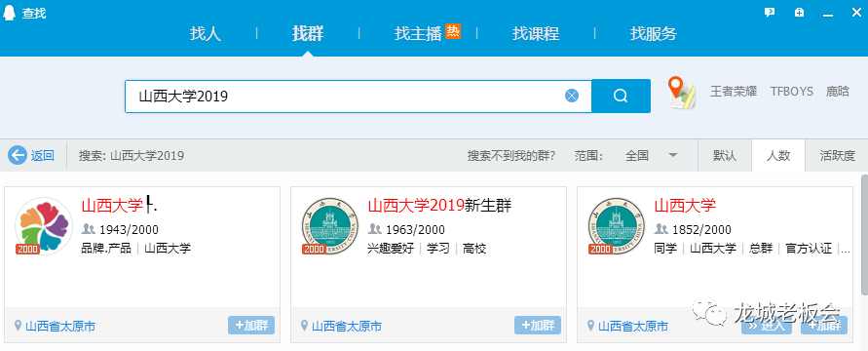Click member icon beside 1943/2000
Screen dimensions: 868x351
point(89,229)
